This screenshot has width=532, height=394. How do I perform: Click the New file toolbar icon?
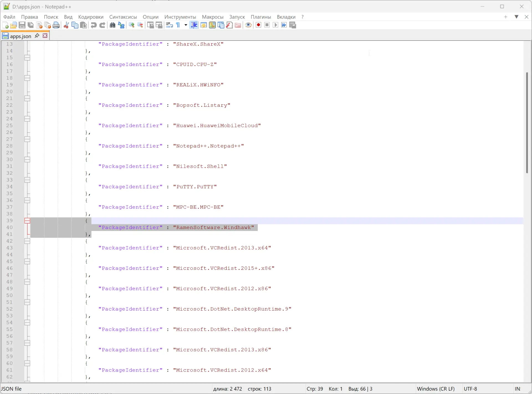(x=5, y=25)
